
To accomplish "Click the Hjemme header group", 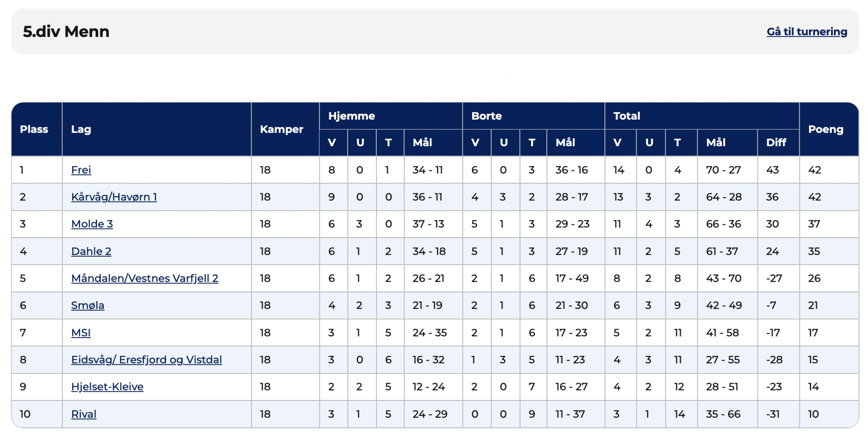I will [351, 116].
